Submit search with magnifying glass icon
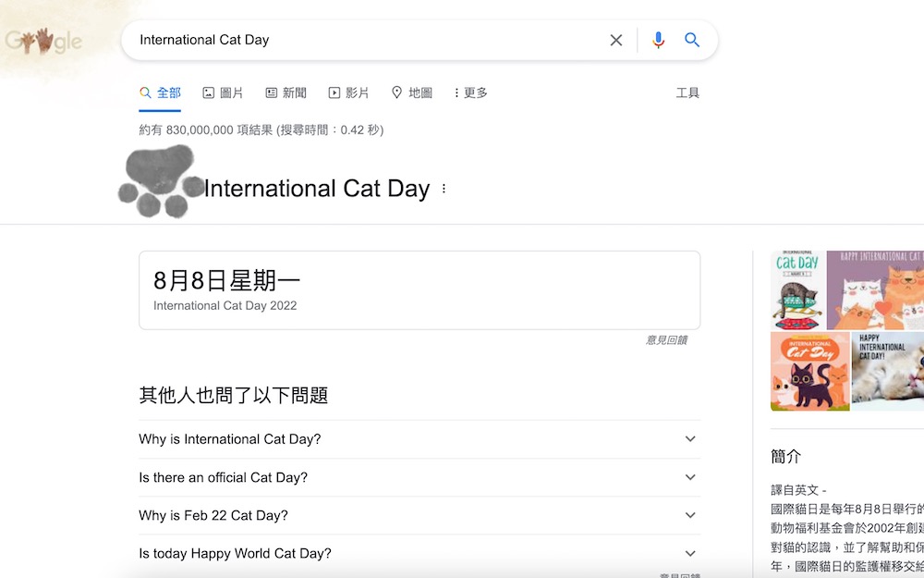The height and width of the screenshot is (578, 924). [692, 40]
